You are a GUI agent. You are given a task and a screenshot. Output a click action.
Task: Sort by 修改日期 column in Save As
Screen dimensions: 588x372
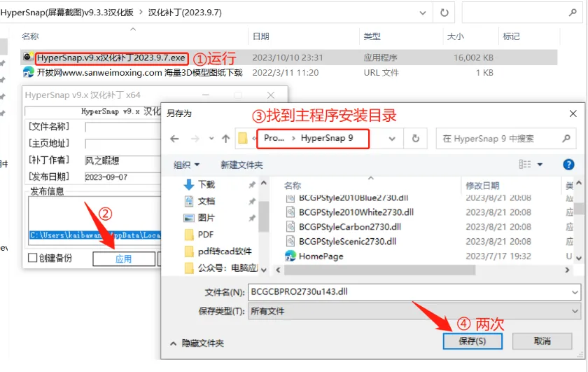(x=482, y=186)
